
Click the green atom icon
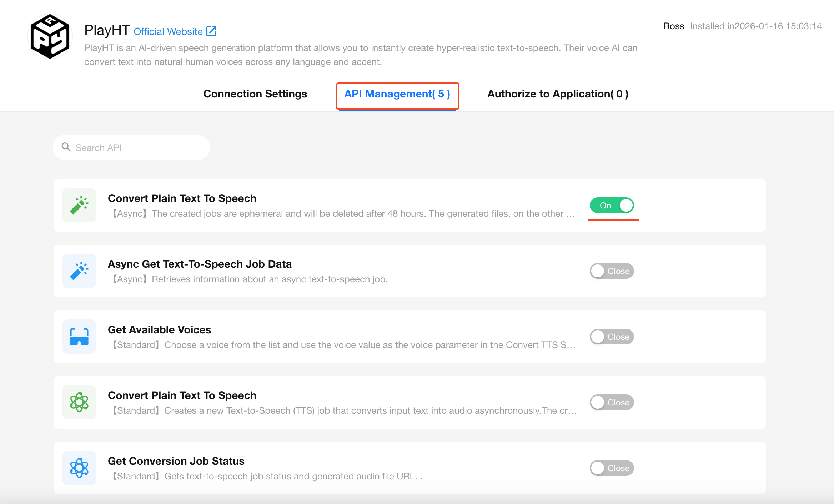click(x=79, y=402)
